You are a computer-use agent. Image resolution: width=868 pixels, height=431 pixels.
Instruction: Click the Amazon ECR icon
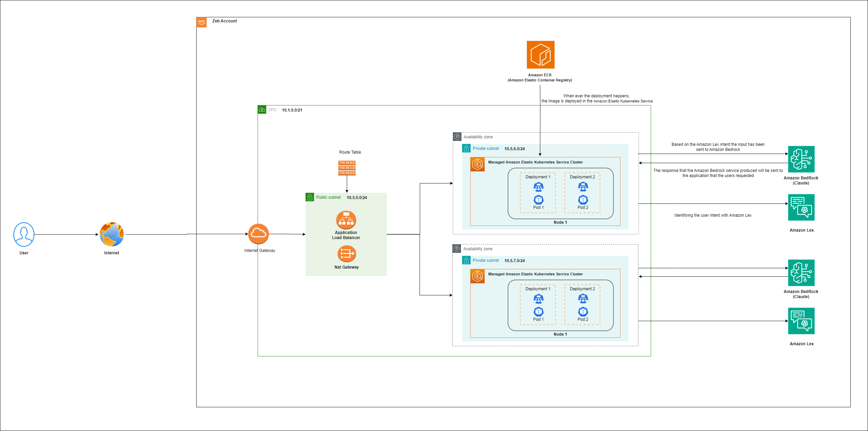pos(541,55)
